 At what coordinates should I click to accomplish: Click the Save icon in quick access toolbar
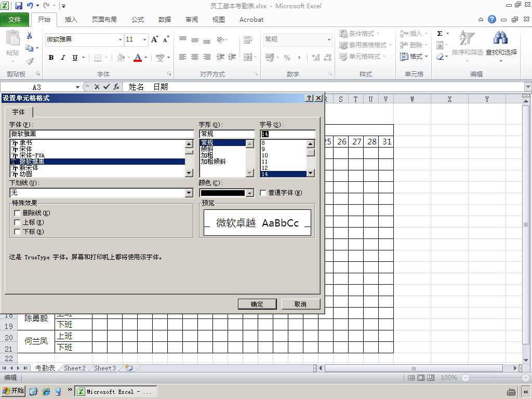coord(18,5)
